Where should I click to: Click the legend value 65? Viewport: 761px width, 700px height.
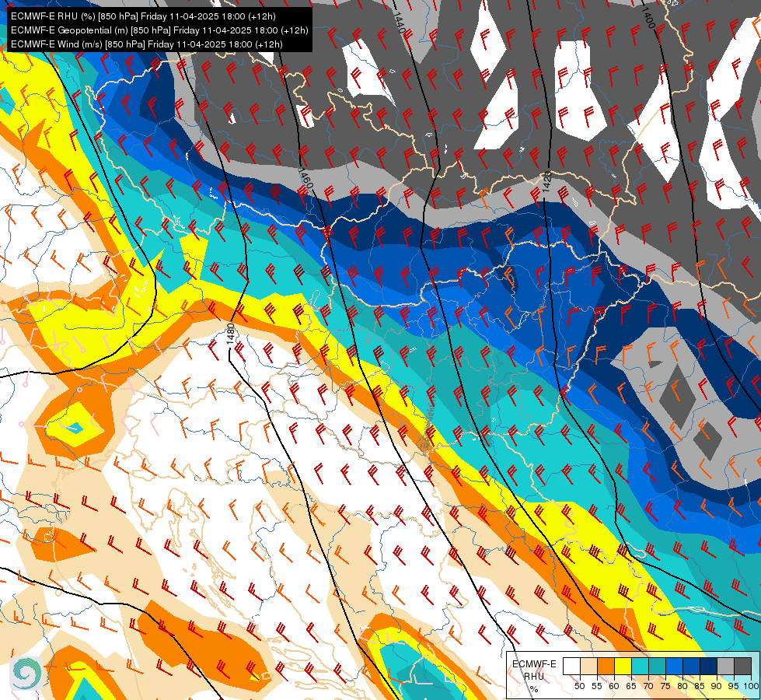click(x=631, y=686)
